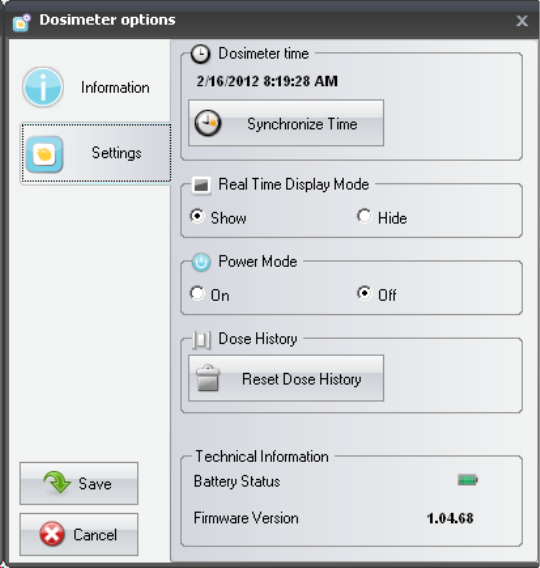Select the Show radio button

pos(197,216)
